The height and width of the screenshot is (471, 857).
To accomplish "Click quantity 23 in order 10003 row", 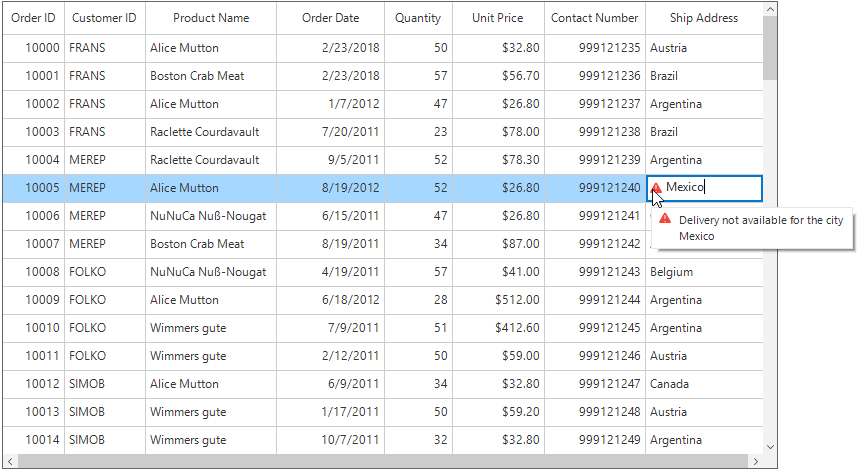I will [x=419, y=132].
